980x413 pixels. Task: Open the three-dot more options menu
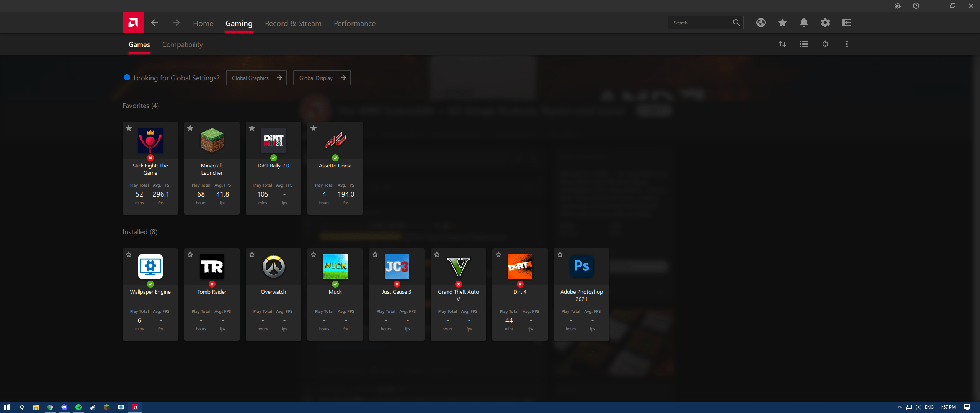tap(846, 44)
